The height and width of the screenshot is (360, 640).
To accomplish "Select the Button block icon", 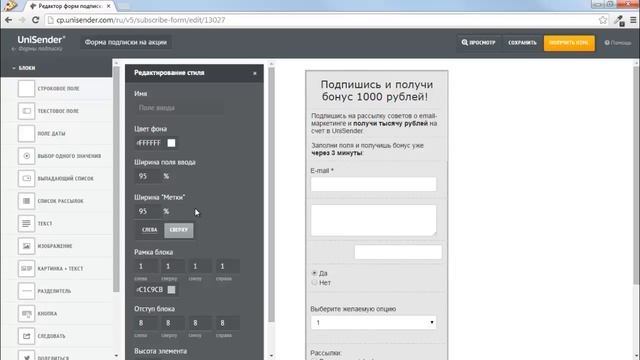I will (x=26, y=313).
